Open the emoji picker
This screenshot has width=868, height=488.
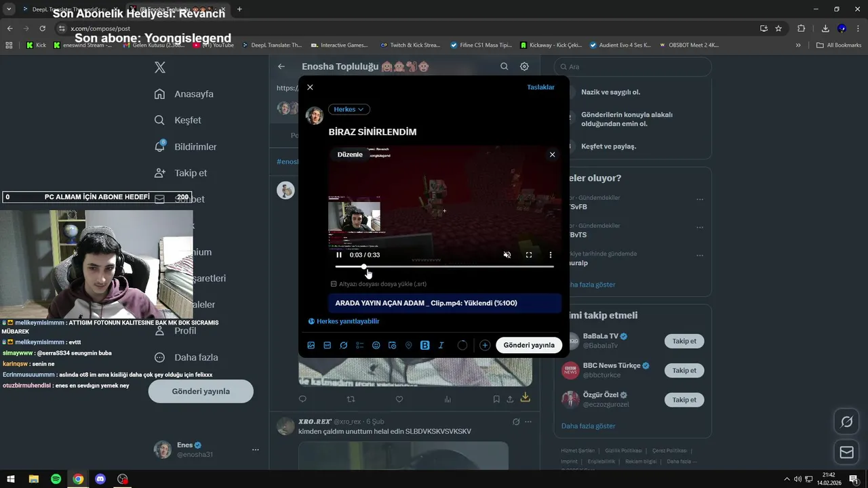tap(376, 345)
